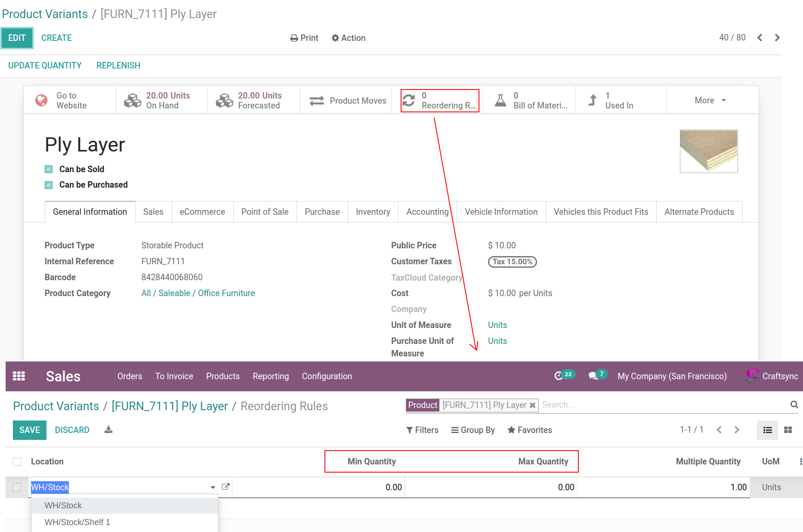Open the apps grid menu icon
This screenshot has height=532, width=803.
[x=19, y=376]
